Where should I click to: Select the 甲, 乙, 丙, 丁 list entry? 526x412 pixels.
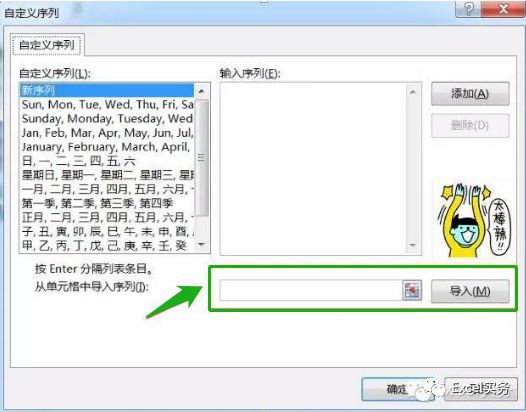[x=107, y=246]
